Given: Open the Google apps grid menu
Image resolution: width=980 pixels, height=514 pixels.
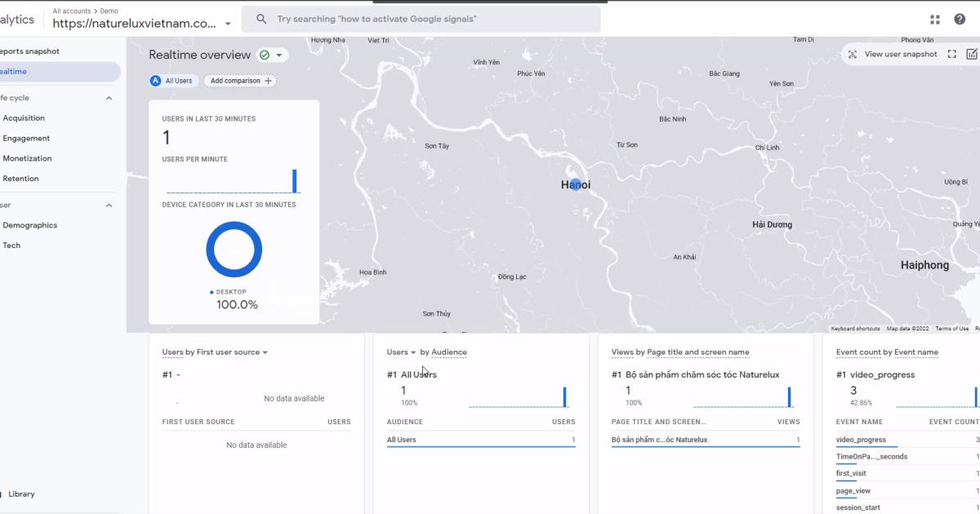Looking at the screenshot, I should click(934, 16).
